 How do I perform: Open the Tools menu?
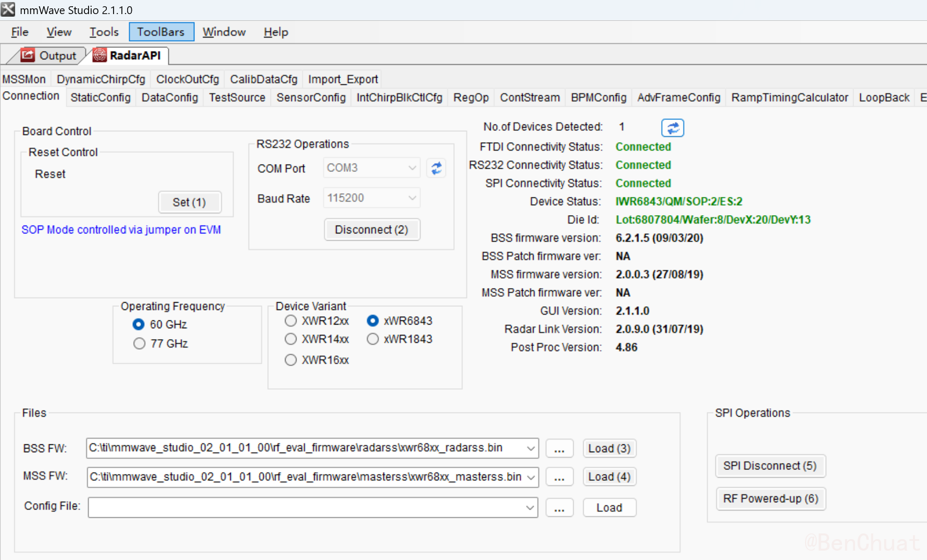click(104, 32)
